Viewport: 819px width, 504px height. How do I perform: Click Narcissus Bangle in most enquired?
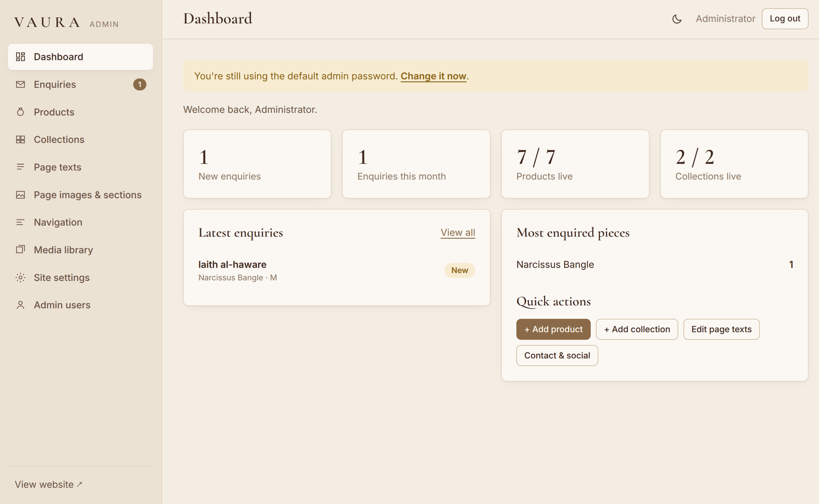tap(555, 265)
